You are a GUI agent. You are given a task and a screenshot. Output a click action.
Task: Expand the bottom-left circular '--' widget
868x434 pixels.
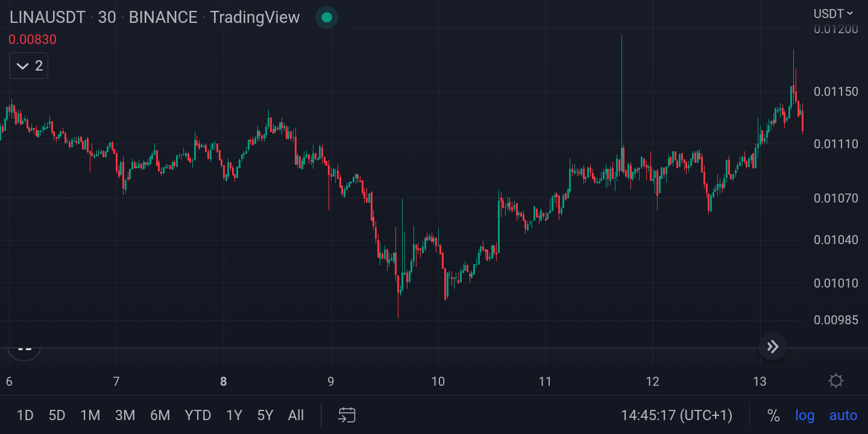(x=24, y=347)
